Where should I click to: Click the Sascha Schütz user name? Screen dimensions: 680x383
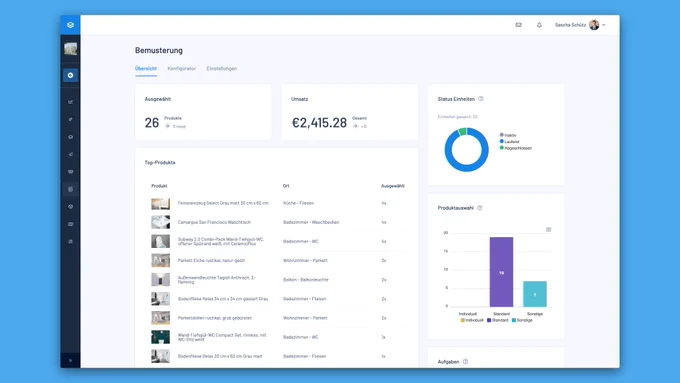click(570, 25)
